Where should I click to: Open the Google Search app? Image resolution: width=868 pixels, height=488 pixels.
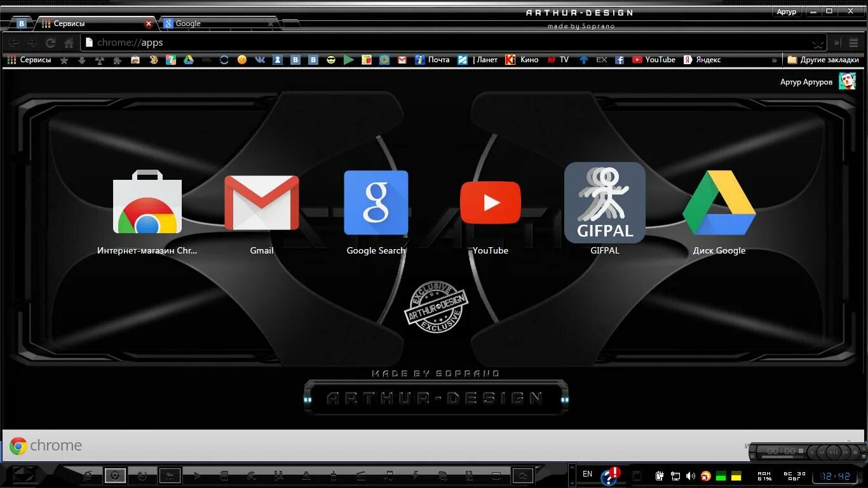point(376,203)
